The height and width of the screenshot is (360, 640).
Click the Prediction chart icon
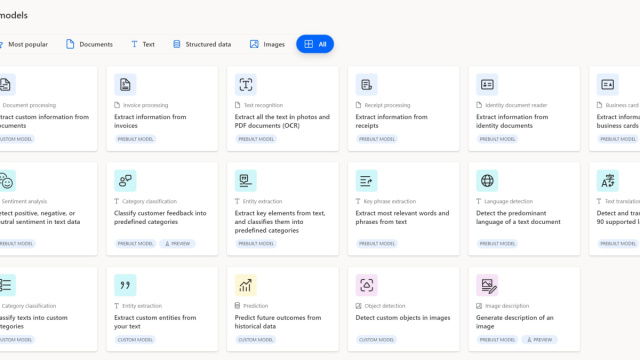click(x=246, y=285)
